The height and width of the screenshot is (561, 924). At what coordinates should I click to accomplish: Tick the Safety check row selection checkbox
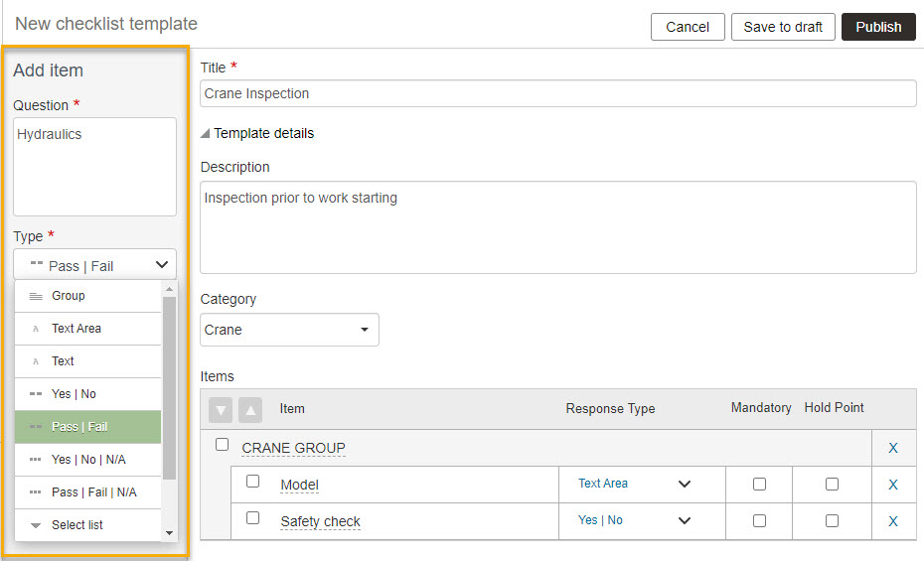click(252, 517)
